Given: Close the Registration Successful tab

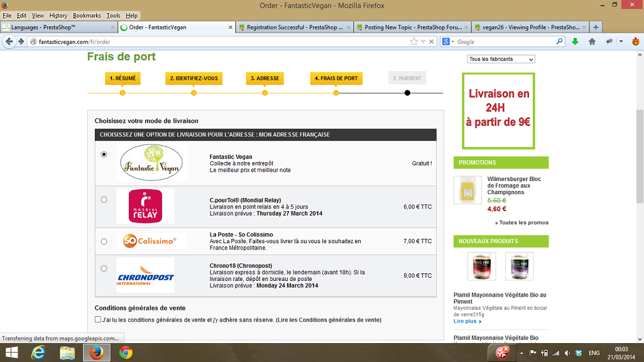Looking at the screenshot, I should click(x=348, y=27).
